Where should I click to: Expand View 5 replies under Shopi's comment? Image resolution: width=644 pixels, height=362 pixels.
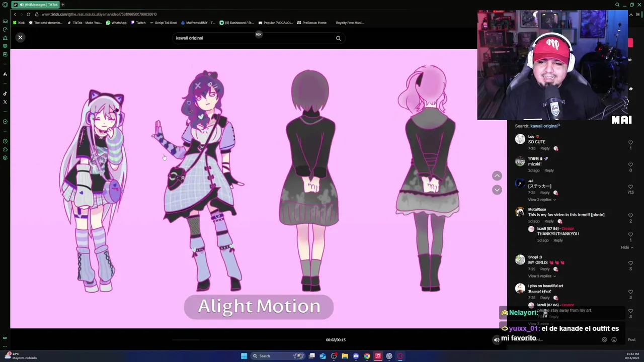[542, 276]
